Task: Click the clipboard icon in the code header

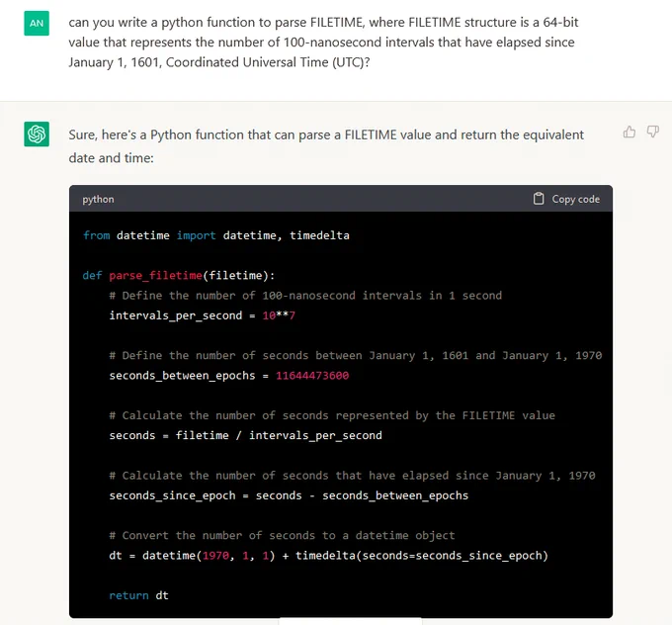Action: tap(539, 199)
